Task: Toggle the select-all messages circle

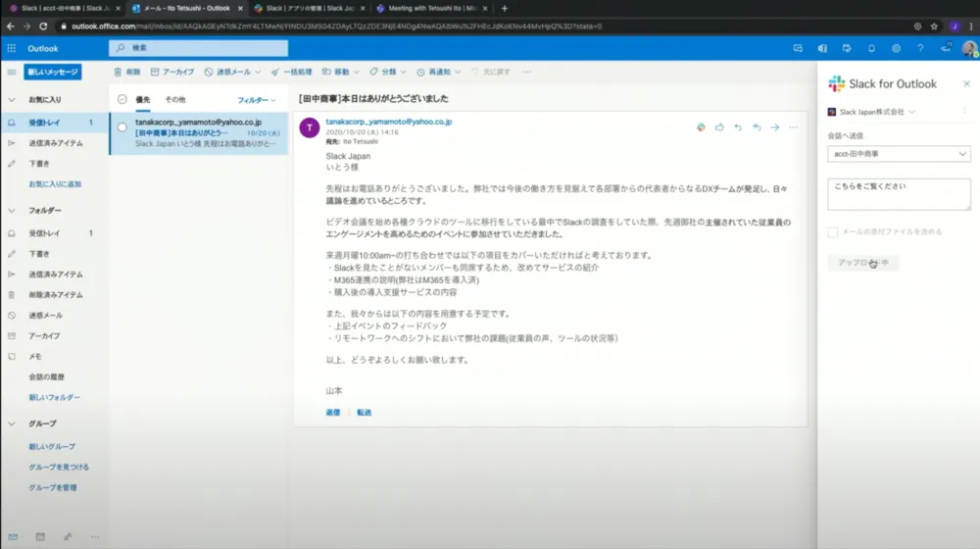Action: click(x=122, y=99)
